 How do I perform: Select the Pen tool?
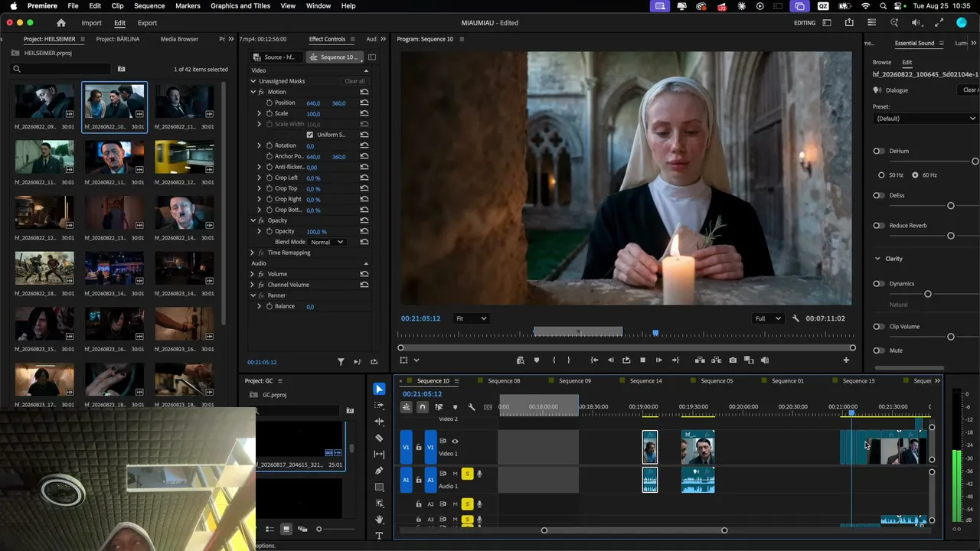tap(379, 471)
